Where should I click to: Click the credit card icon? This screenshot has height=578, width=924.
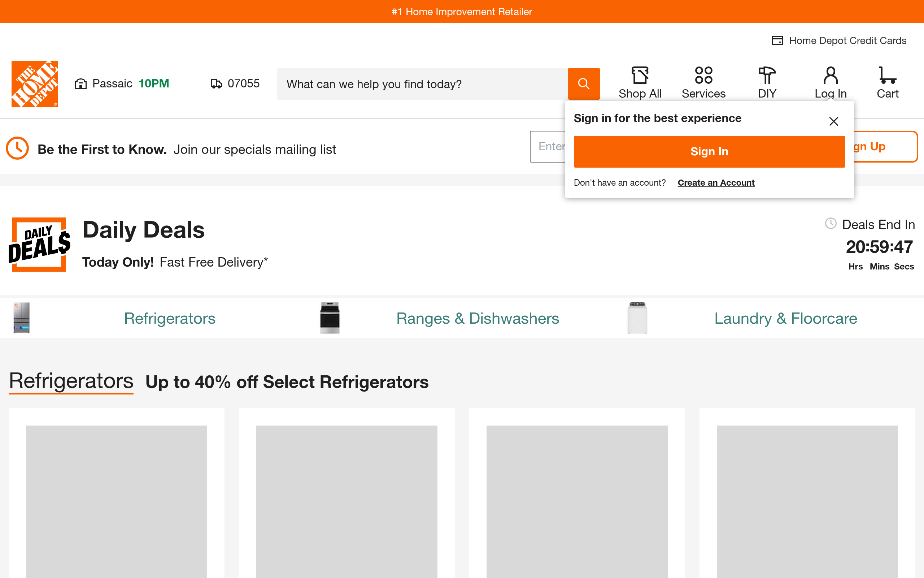777,40
